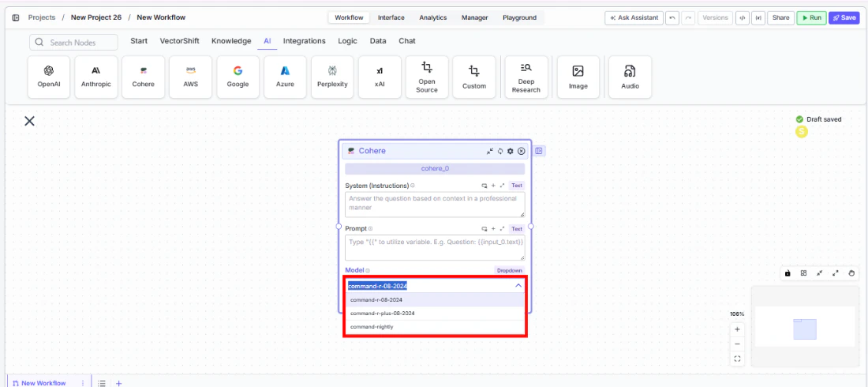Select the Logic node category
Screen dimensions: 868x387
pos(348,41)
